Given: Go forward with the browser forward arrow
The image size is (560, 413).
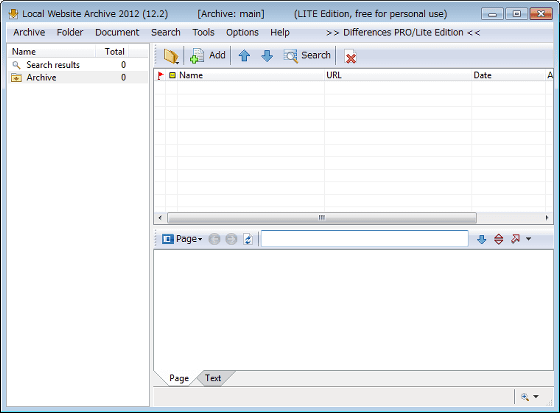Looking at the screenshot, I should (231, 239).
